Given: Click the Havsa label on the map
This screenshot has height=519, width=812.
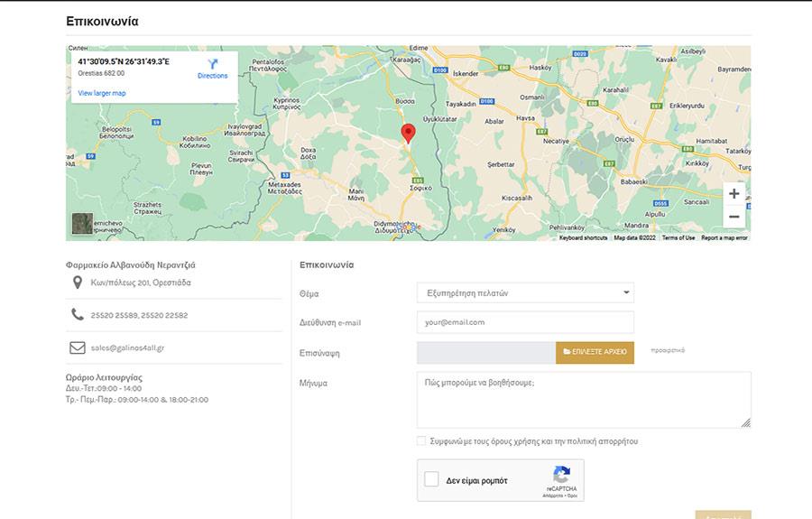Looking at the screenshot, I should (x=525, y=118).
